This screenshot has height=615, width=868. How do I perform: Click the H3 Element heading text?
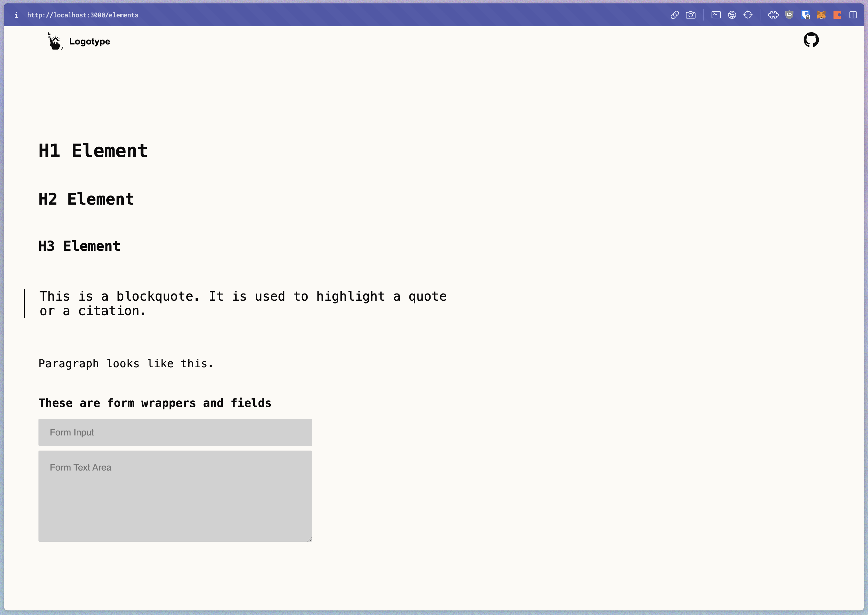click(x=79, y=246)
